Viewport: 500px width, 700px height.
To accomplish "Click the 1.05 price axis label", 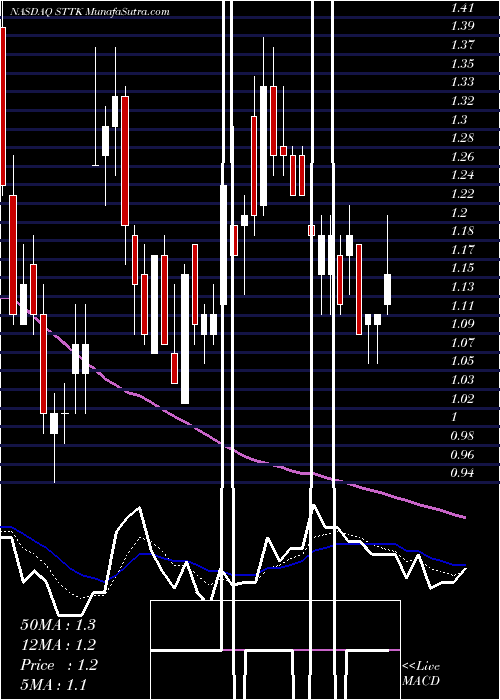I will click(x=462, y=361).
